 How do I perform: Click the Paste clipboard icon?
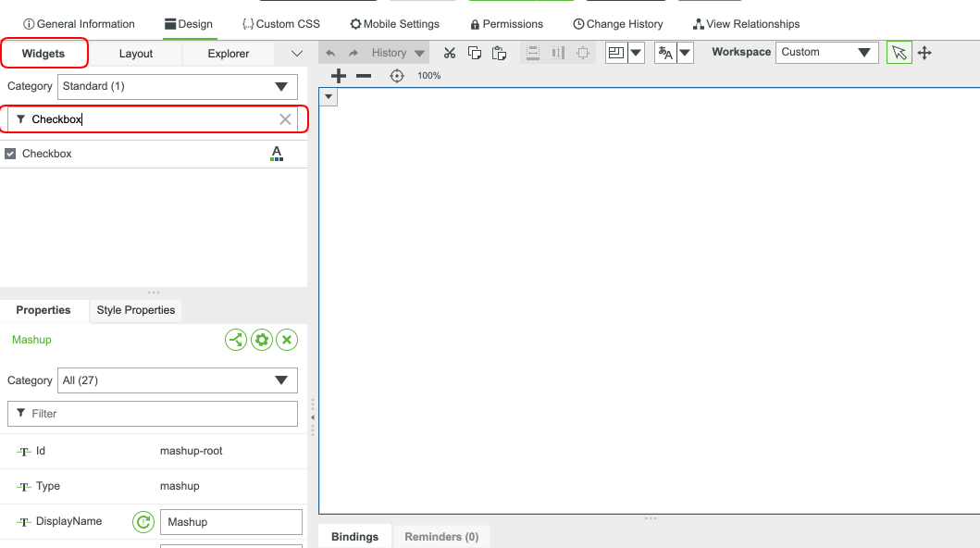click(x=499, y=53)
